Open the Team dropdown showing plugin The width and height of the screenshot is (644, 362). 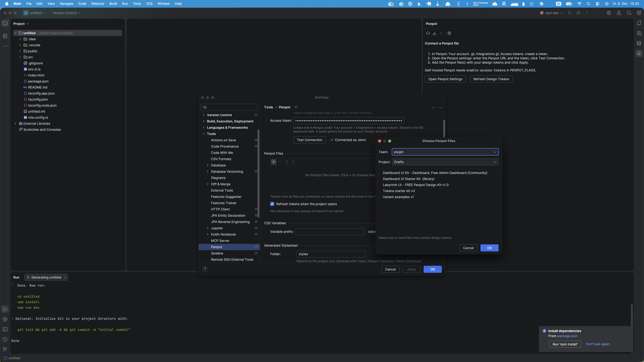(x=445, y=152)
